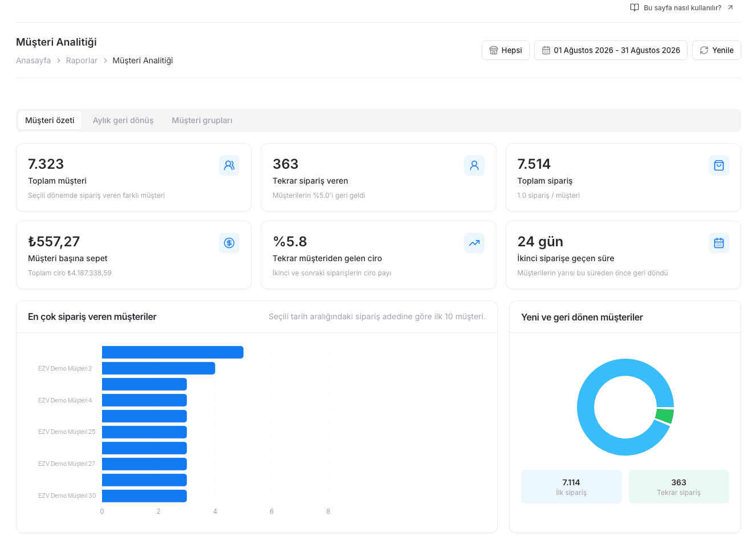The image size is (756, 540).
Task: Click the trending arrow icon on Tekrar müşteriden gelen ciro card
Action: [474, 243]
